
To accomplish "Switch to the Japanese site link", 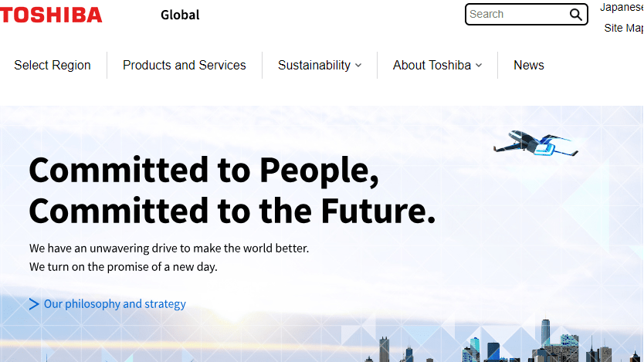I will pos(622,8).
